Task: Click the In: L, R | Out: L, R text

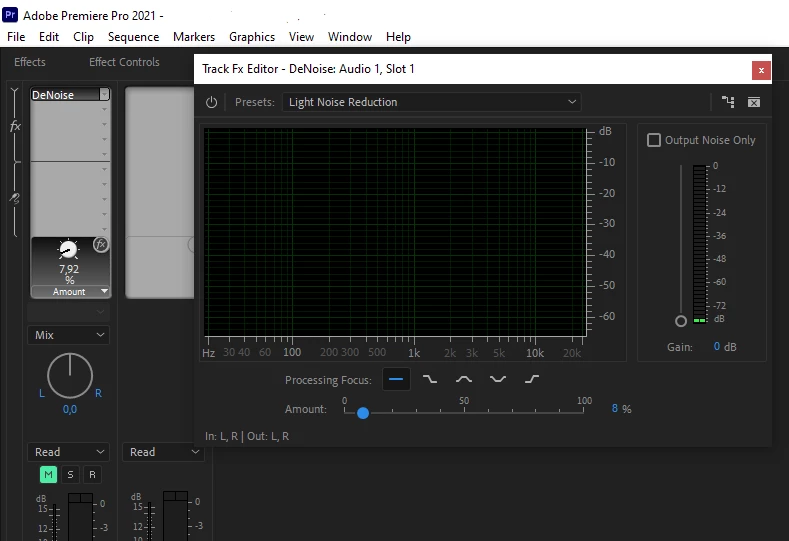Action: tap(247, 436)
